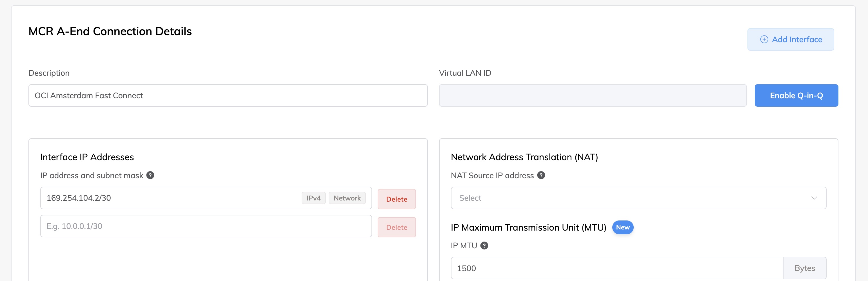Click the MCR A-End Connection Details heading
Image resolution: width=868 pixels, height=281 pixels.
tap(110, 31)
